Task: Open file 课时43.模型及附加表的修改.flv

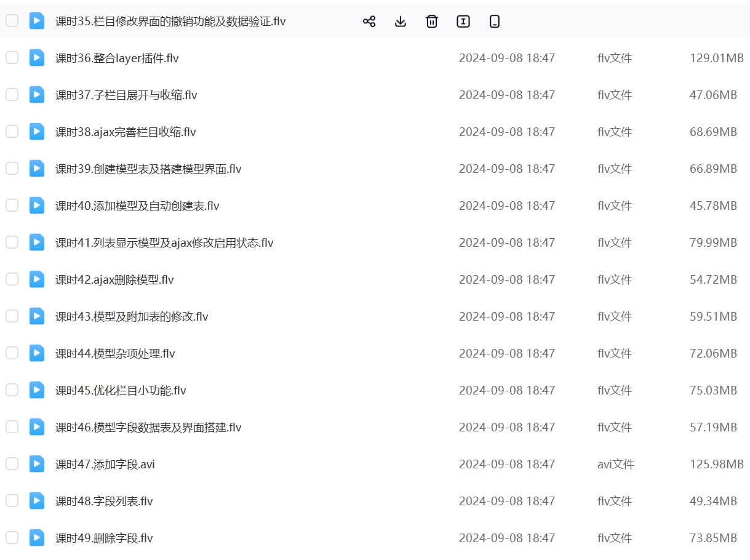Action: pos(132,317)
